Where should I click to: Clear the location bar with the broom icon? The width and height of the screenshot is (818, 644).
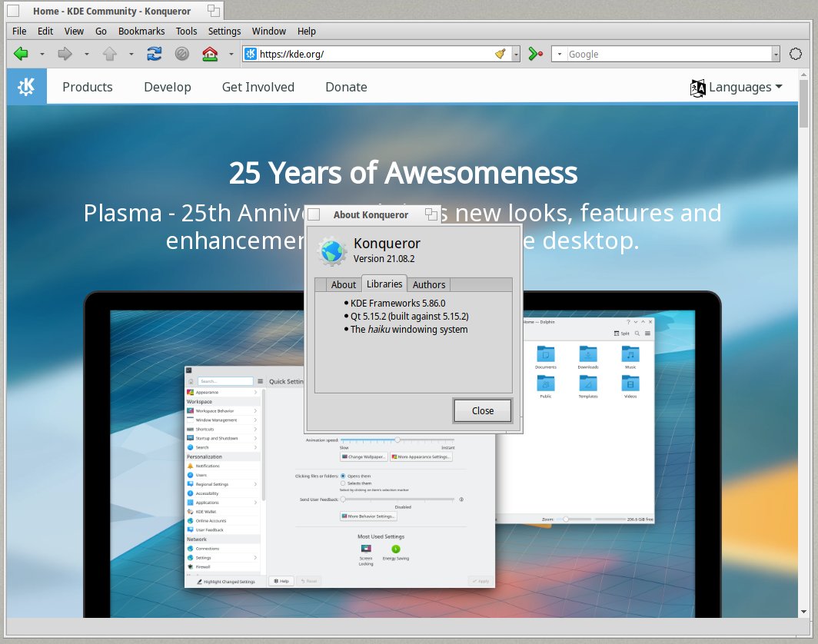coord(500,54)
